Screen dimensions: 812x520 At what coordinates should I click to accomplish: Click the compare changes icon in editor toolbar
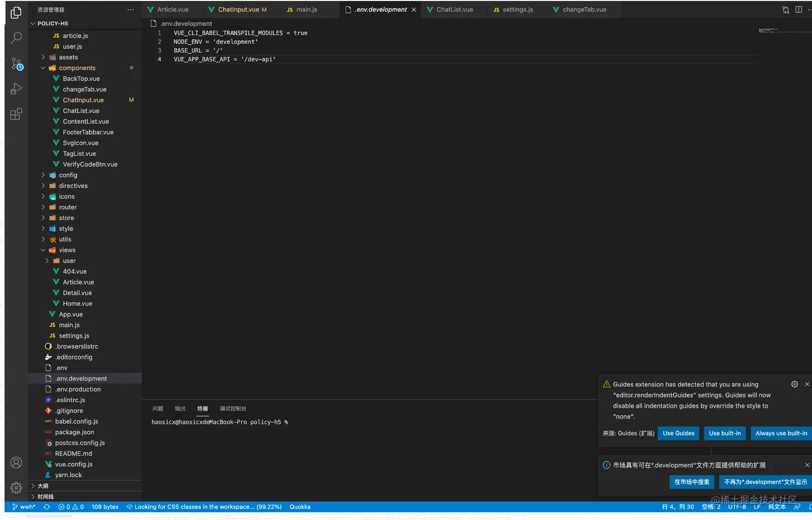pyautogui.click(x=786, y=10)
